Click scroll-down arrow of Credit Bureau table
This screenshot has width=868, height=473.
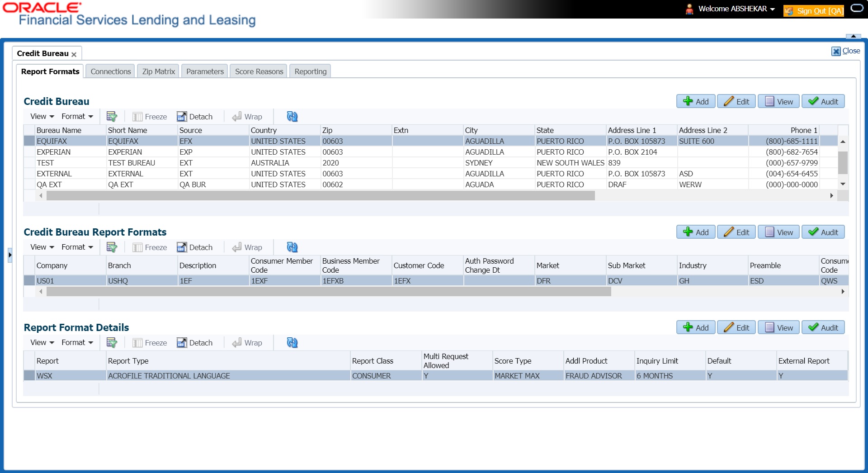pyautogui.click(x=843, y=184)
